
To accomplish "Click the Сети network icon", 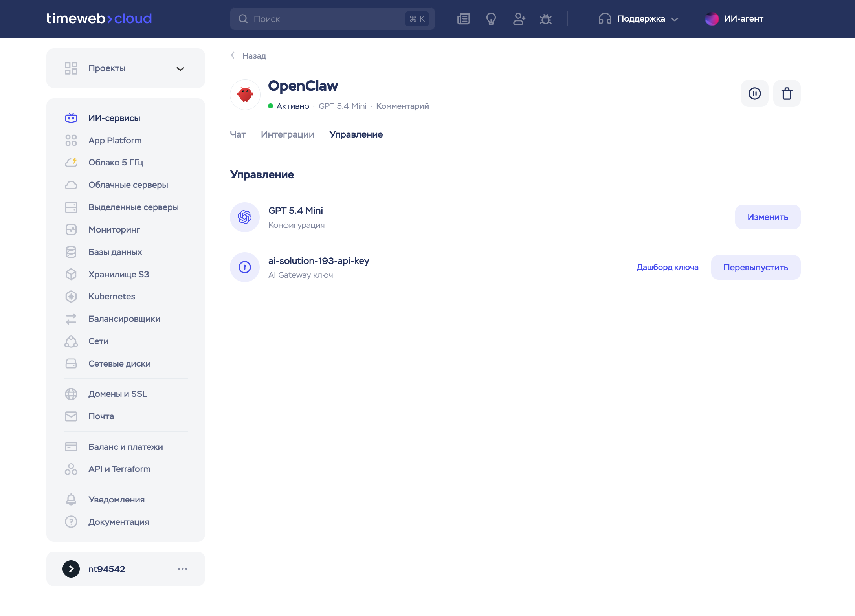I will (71, 341).
